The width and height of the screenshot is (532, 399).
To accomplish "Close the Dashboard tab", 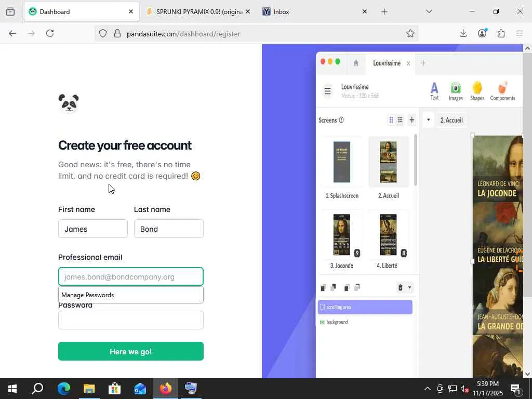I will pyautogui.click(x=130, y=11).
